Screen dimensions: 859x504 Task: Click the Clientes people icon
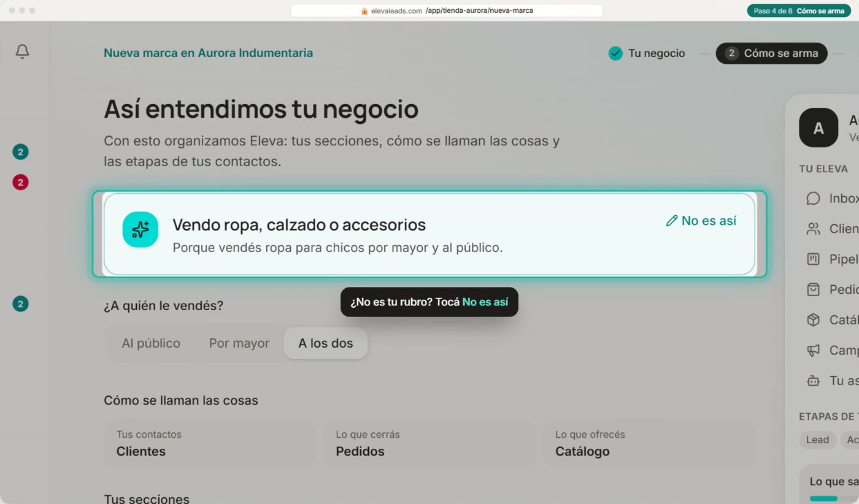coord(813,229)
